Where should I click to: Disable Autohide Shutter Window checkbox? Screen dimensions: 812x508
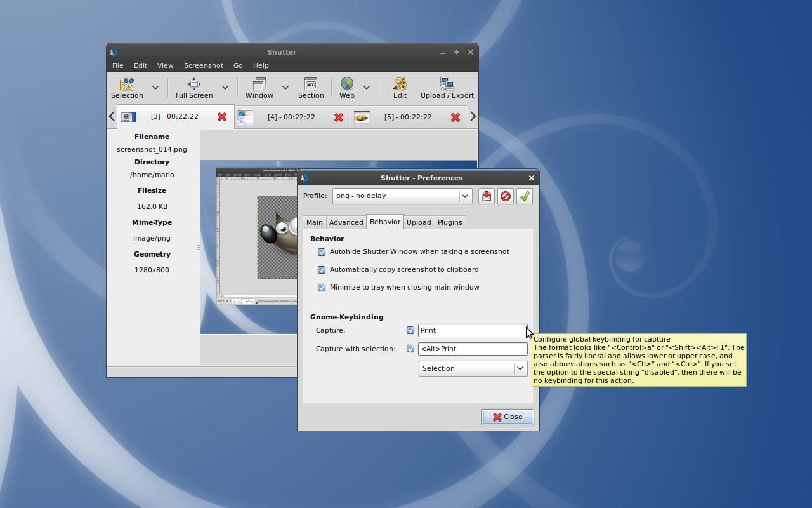[x=322, y=252]
